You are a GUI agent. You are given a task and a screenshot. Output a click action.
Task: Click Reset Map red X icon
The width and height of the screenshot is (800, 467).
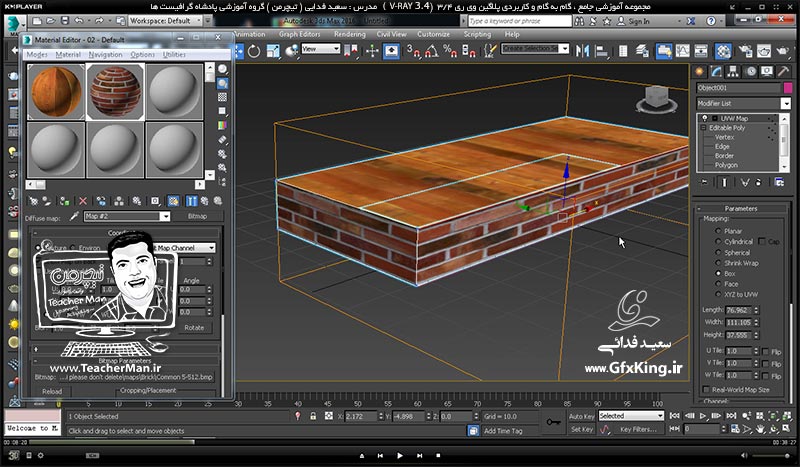(x=83, y=201)
